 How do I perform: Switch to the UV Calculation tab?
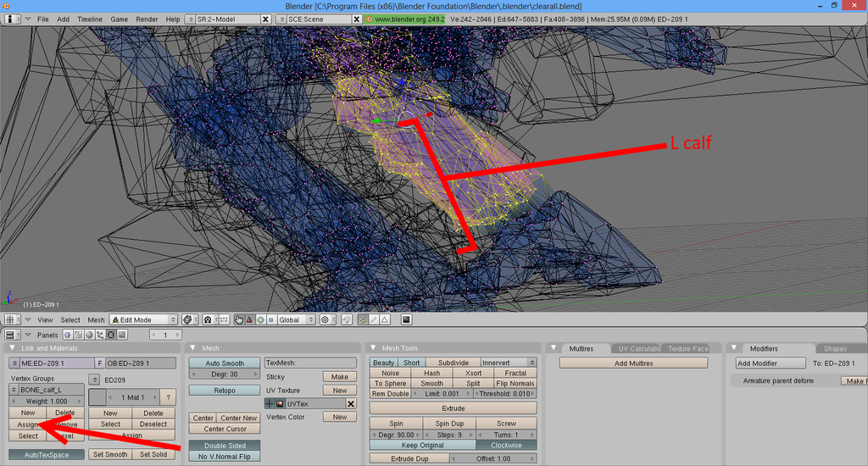[x=638, y=349]
